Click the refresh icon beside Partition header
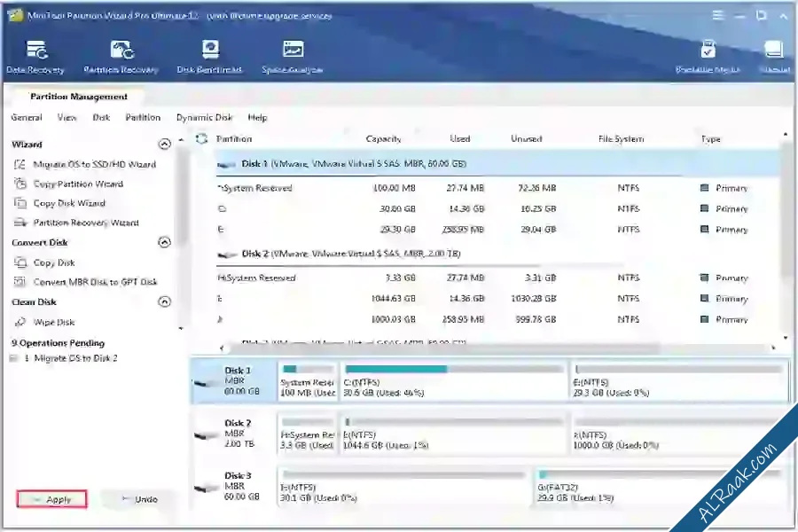 (202, 138)
